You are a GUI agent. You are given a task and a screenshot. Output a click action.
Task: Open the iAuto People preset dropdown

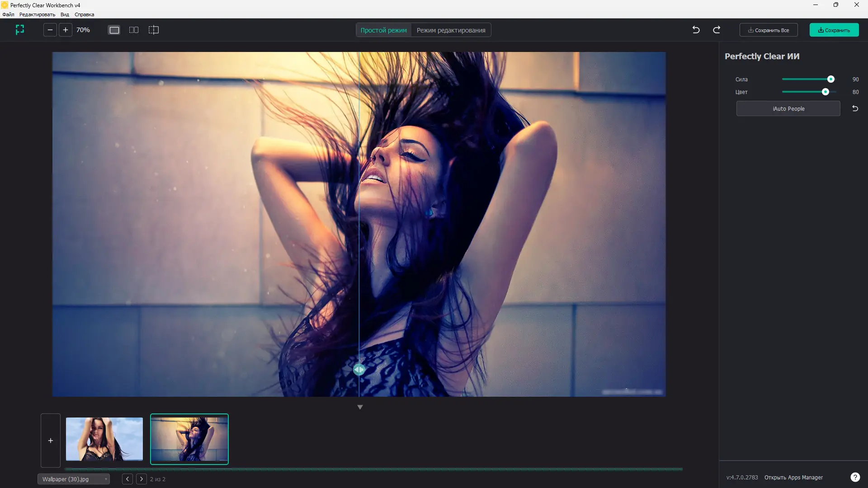coord(788,108)
